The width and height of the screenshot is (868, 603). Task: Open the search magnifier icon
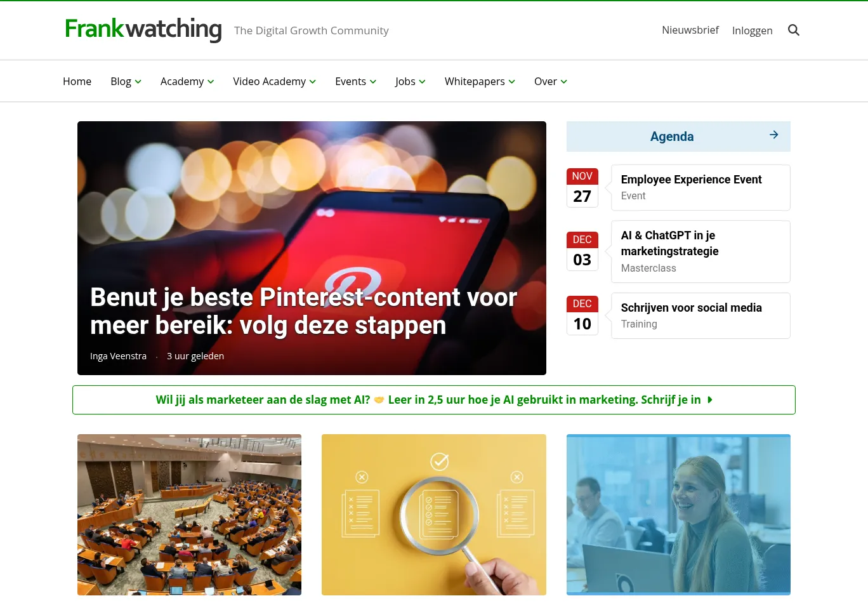[x=793, y=30]
